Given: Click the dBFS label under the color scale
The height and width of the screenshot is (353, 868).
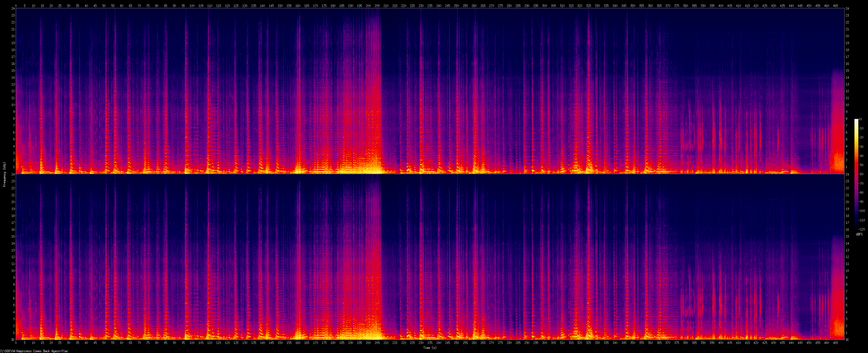Looking at the screenshot, I should tap(859, 234).
